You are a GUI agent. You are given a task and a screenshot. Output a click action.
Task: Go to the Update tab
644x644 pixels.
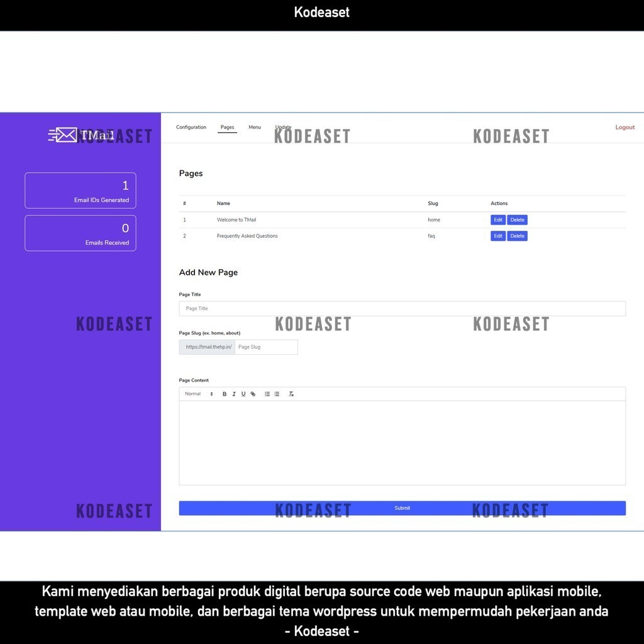click(283, 127)
